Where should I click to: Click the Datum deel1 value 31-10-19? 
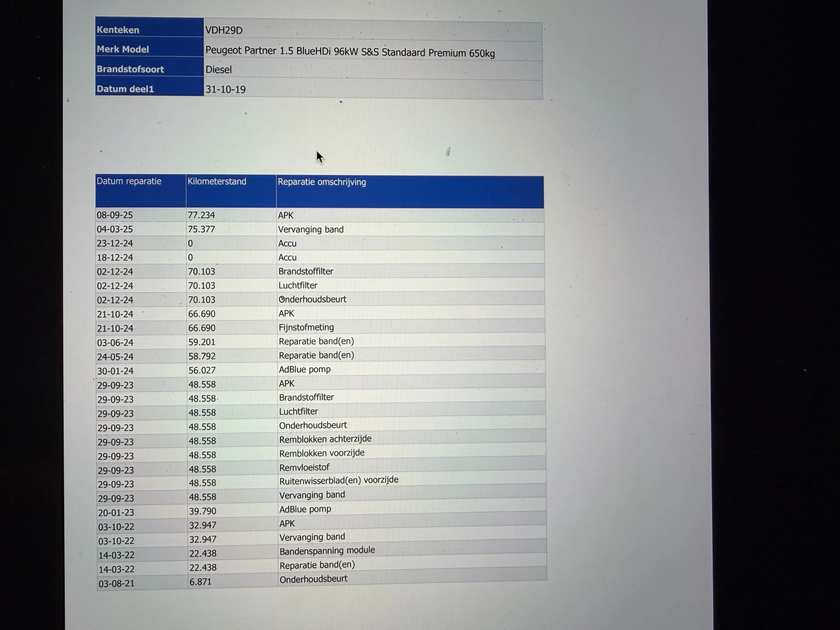(225, 89)
